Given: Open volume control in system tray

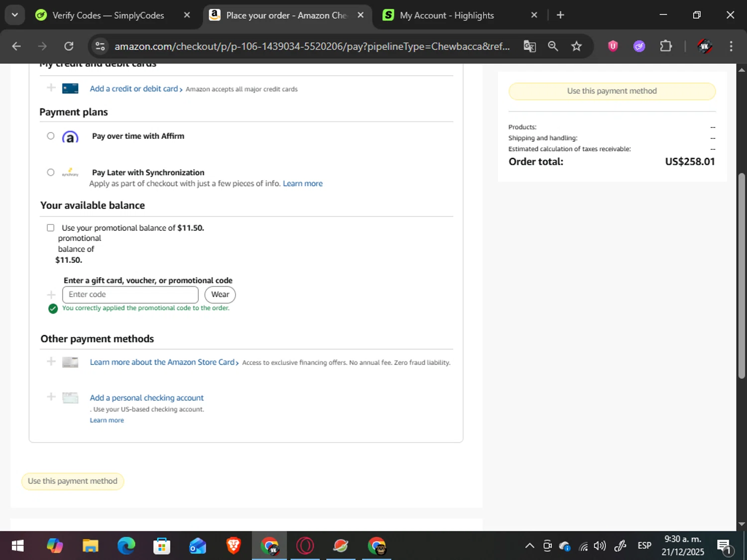Looking at the screenshot, I should 600,546.
